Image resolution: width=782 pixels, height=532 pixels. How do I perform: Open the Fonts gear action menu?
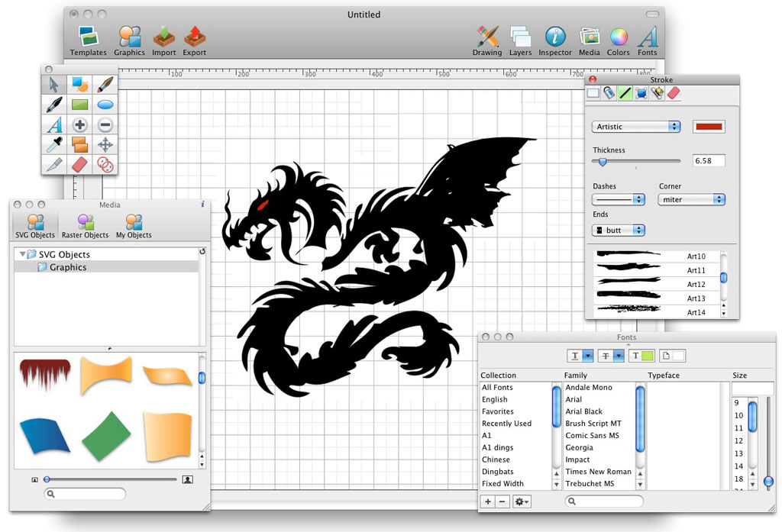pos(522,501)
